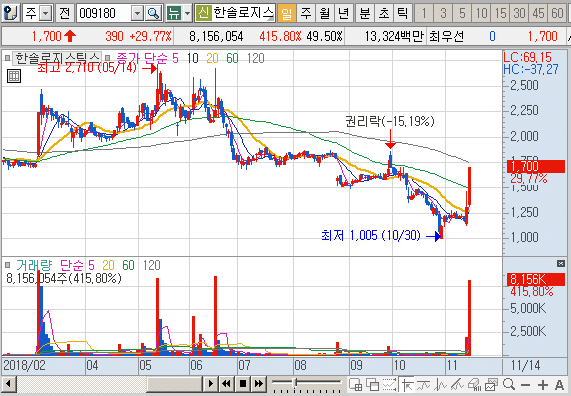This screenshot has width=571, height=396.
Task: Click the green 뉴 news button
Action: 174,13
